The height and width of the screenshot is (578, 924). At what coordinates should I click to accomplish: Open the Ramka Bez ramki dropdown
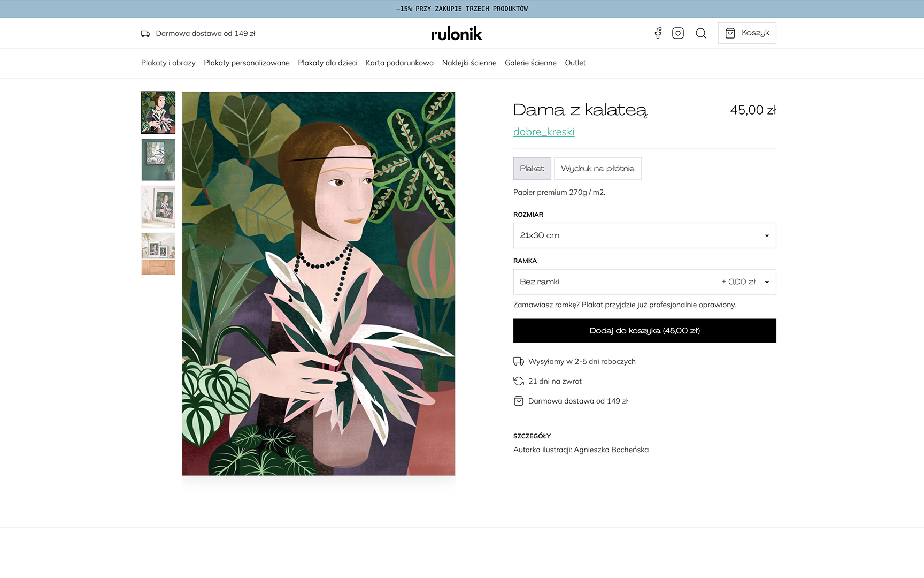point(644,282)
